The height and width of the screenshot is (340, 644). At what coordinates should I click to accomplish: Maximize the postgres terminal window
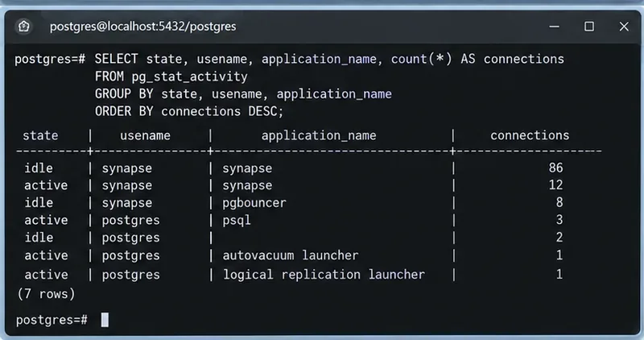(x=589, y=27)
